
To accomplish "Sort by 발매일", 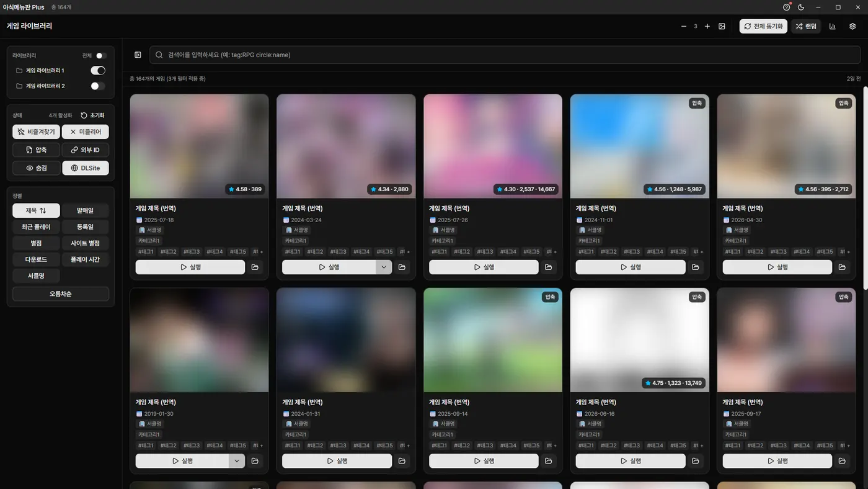I will pos(86,210).
